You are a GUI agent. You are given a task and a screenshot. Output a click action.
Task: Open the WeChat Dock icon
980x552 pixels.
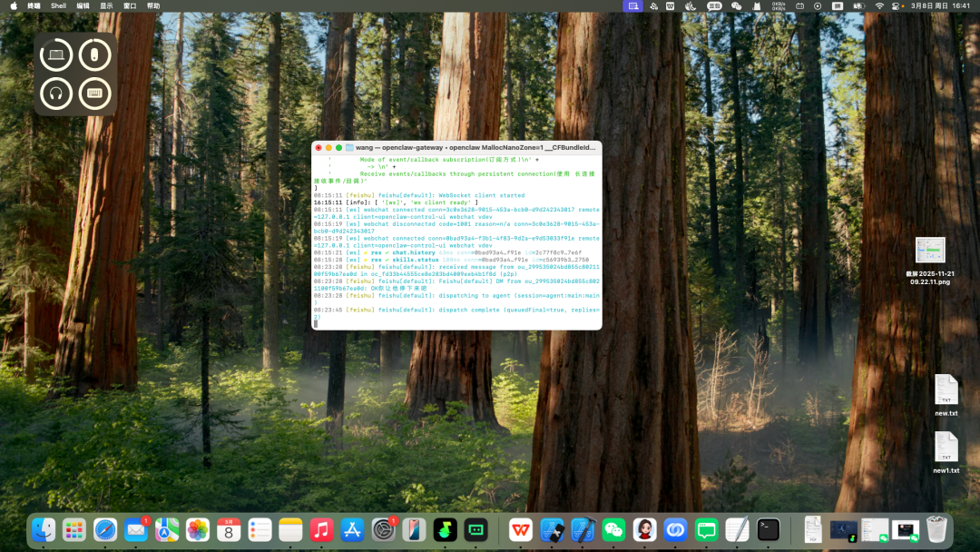(613, 530)
